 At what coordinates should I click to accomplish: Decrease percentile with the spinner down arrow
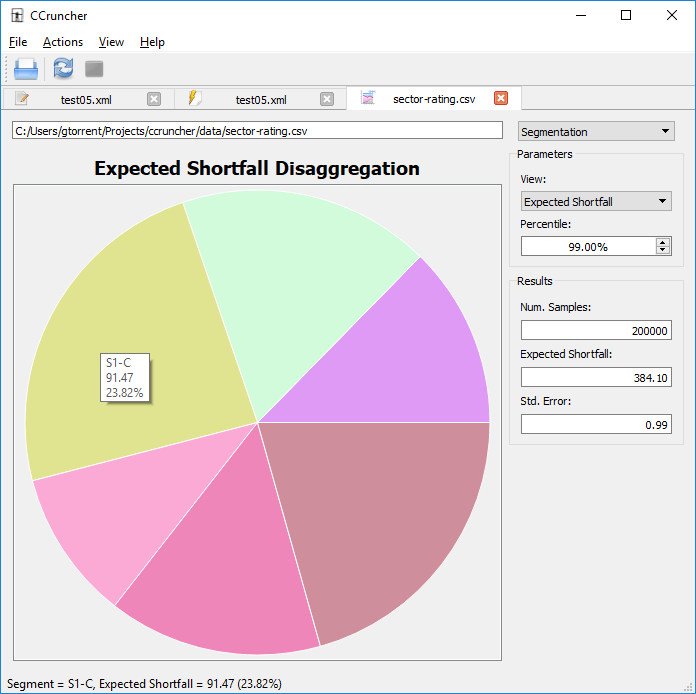tap(662, 250)
